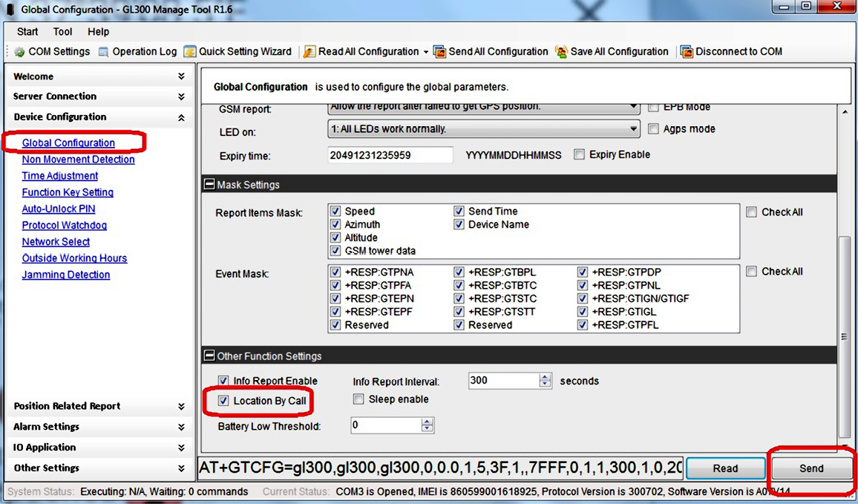Screen dimensions: 858x504
Task: Open the Operation Log
Action: click(x=137, y=51)
